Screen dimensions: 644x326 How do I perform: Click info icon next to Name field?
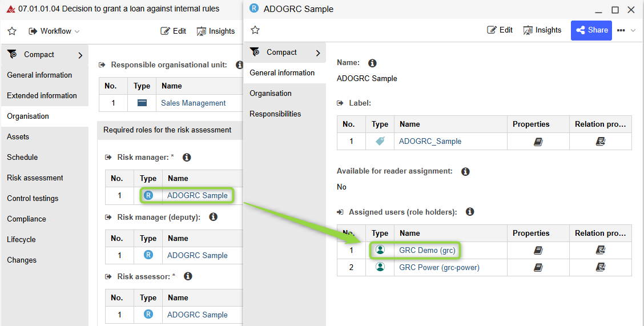click(373, 63)
